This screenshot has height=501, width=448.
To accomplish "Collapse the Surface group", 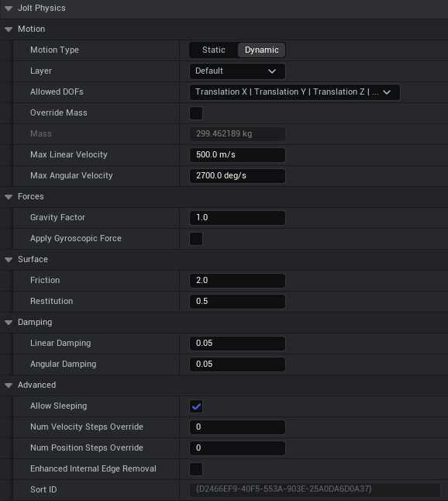I will [x=9, y=260].
